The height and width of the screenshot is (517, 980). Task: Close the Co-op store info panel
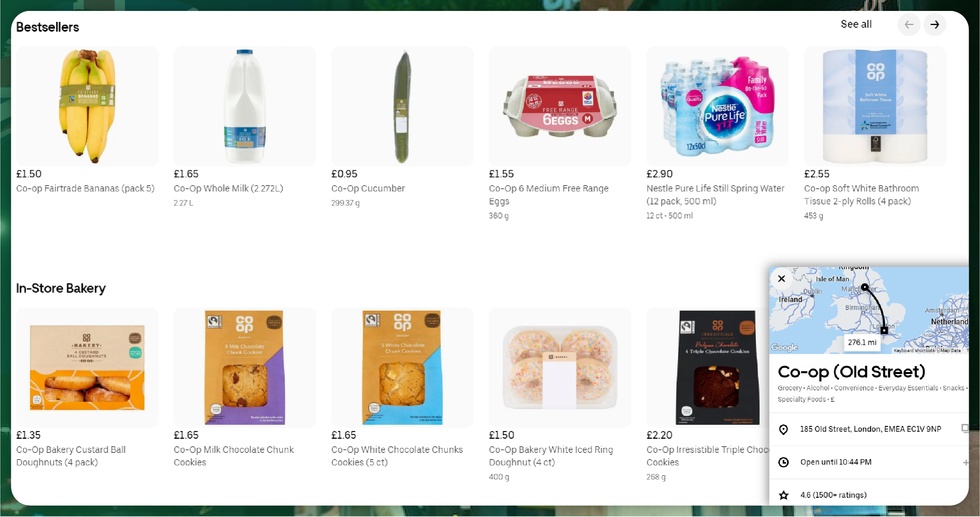tap(781, 279)
